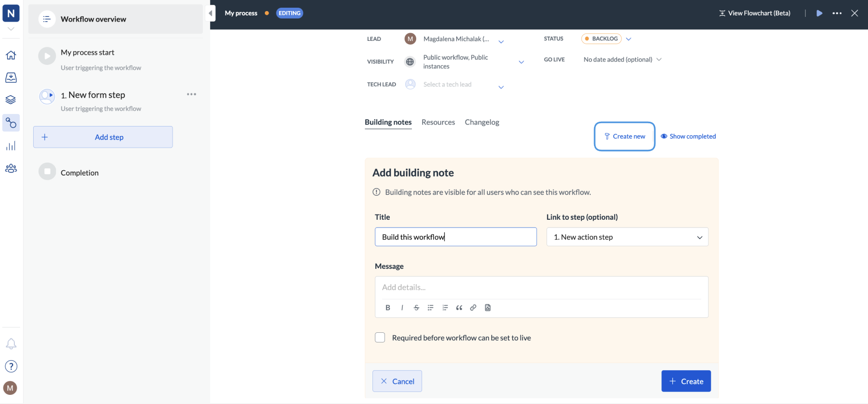Open the workflows icon in sidebar
This screenshot has width=868, height=404.
(11, 123)
